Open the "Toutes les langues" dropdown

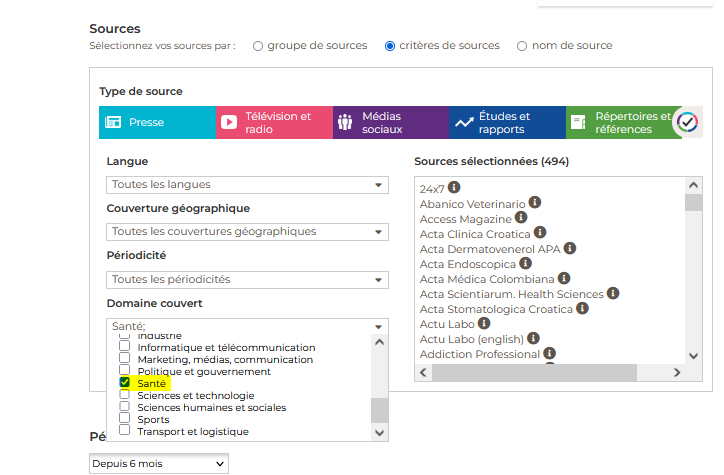247,185
